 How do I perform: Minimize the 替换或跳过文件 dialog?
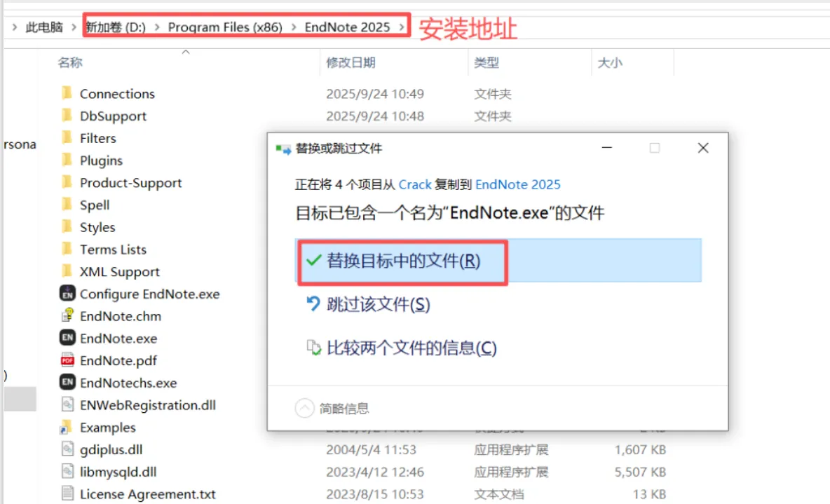point(606,148)
